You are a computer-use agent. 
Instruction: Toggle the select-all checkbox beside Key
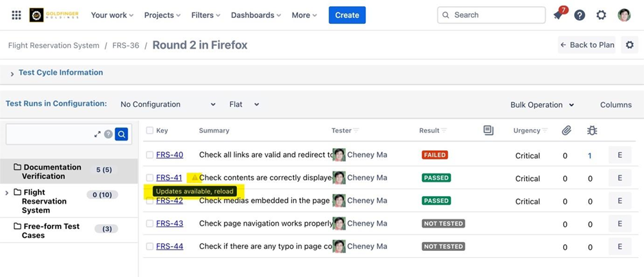tap(149, 130)
